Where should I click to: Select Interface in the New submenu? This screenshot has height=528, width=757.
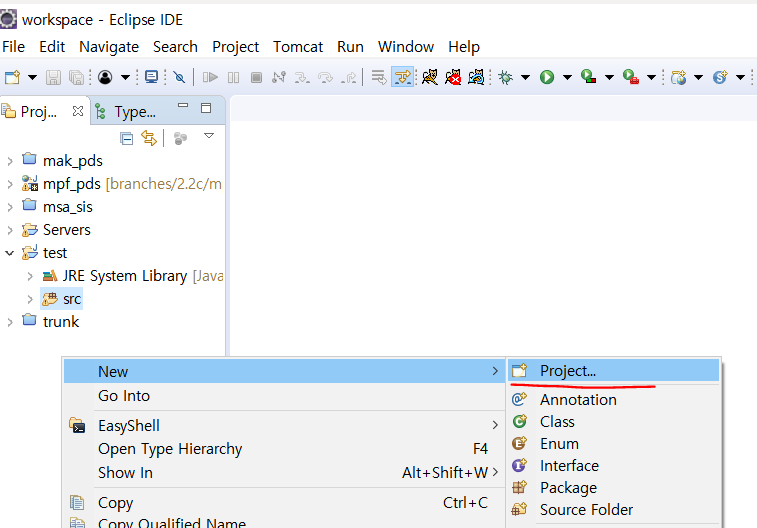[x=614, y=466]
